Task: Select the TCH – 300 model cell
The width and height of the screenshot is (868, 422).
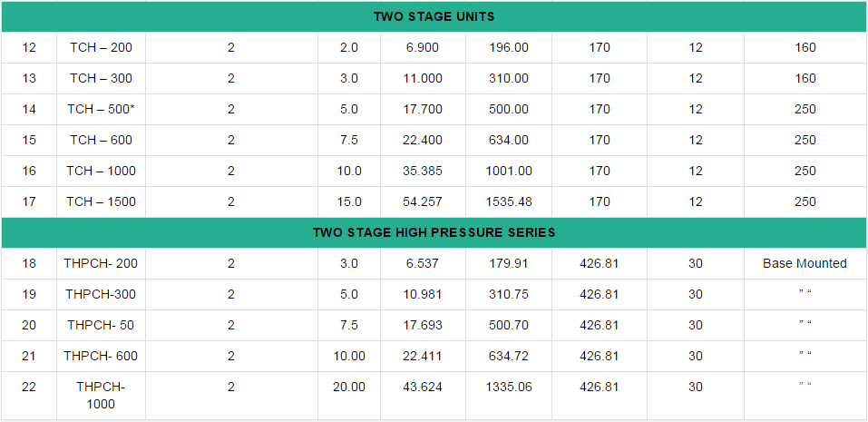Action: (x=101, y=78)
